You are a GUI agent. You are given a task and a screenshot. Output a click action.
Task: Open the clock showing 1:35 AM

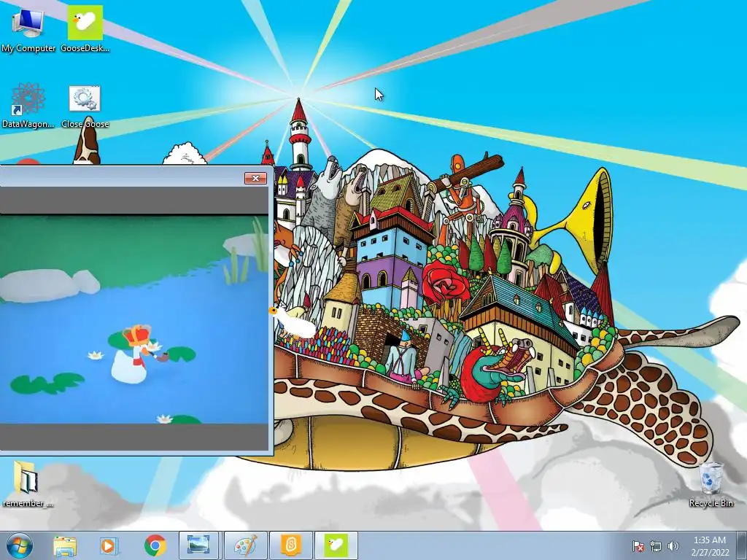click(709, 546)
